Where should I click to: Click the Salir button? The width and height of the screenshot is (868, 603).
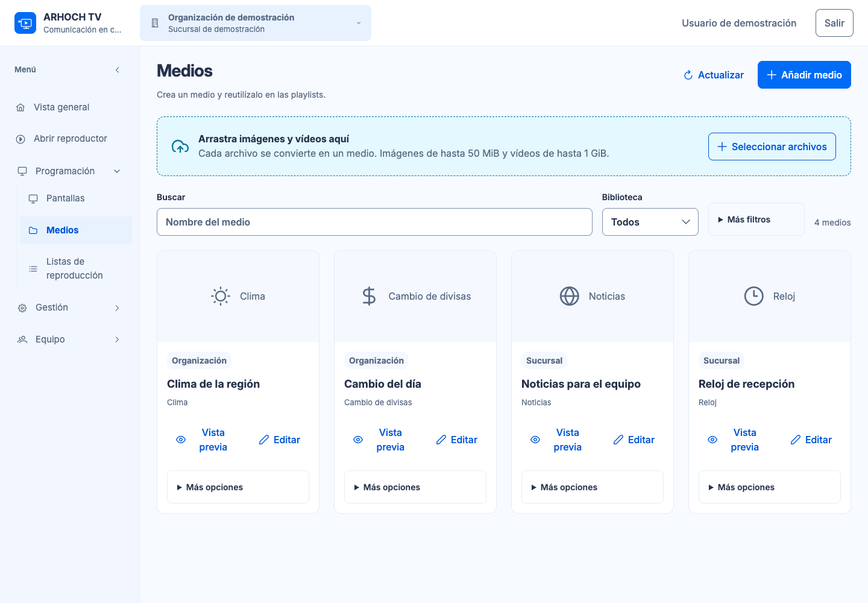coord(834,23)
